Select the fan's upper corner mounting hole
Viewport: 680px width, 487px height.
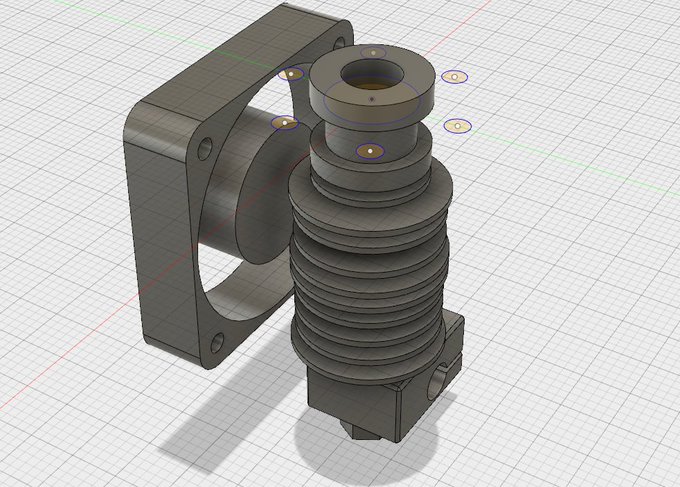click(339, 43)
